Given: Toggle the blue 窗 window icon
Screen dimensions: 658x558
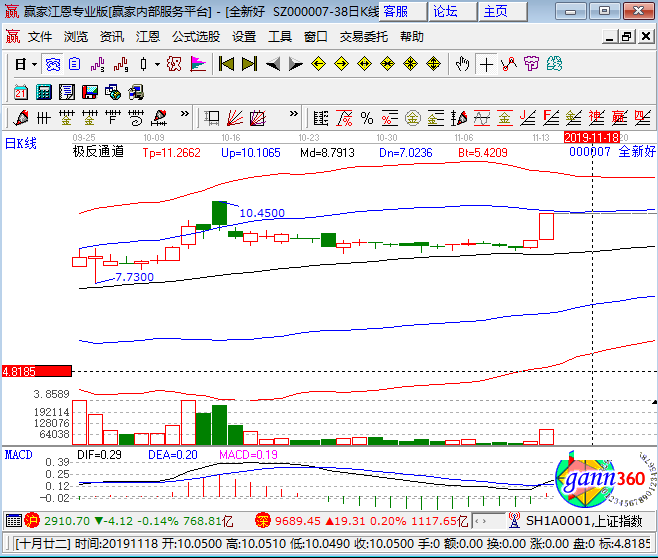Looking at the screenshot, I should (53, 65).
